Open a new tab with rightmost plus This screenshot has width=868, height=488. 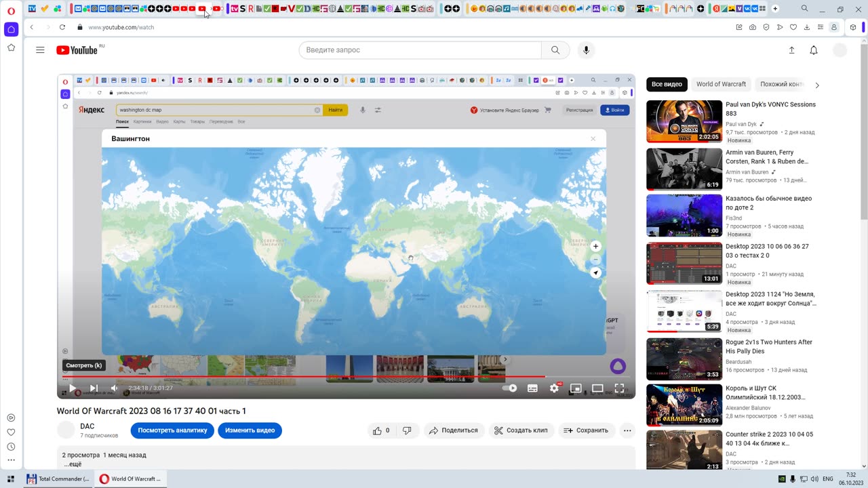click(775, 9)
